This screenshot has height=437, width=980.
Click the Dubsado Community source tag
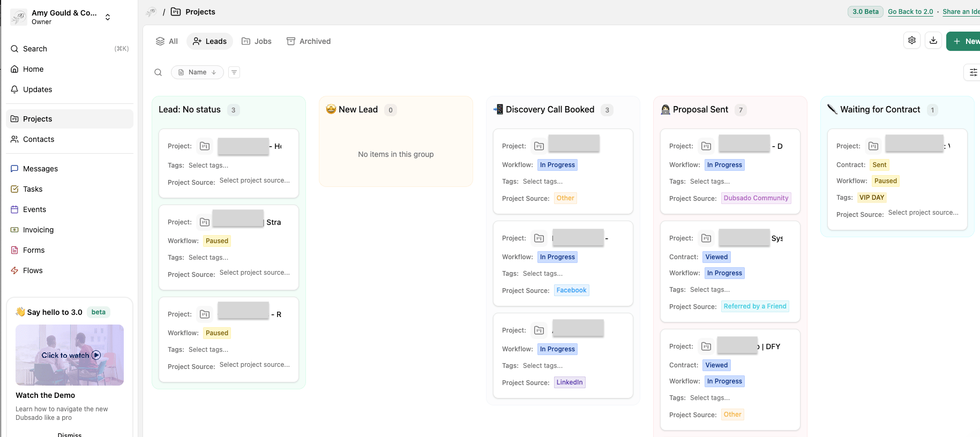tap(755, 198)
